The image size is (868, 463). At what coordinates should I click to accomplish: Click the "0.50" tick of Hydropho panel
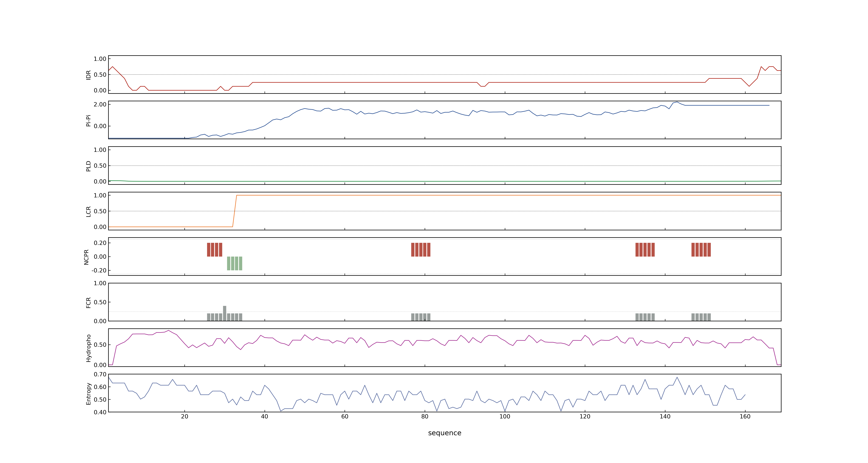(100, 345)
